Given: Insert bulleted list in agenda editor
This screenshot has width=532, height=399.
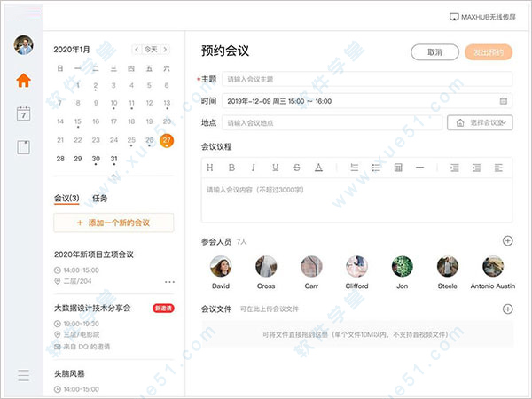Looking at the screenshot, I should (376, 168).
